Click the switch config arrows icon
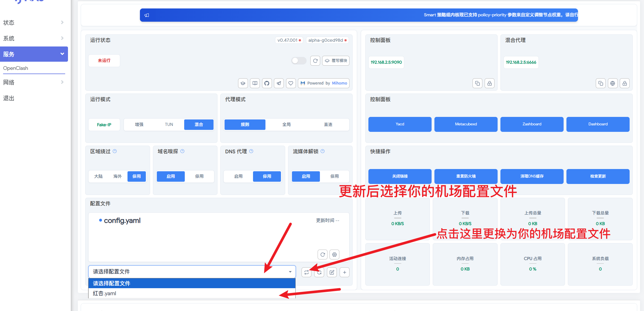Screen dimensions: 644x311 (x=306, y=272)
